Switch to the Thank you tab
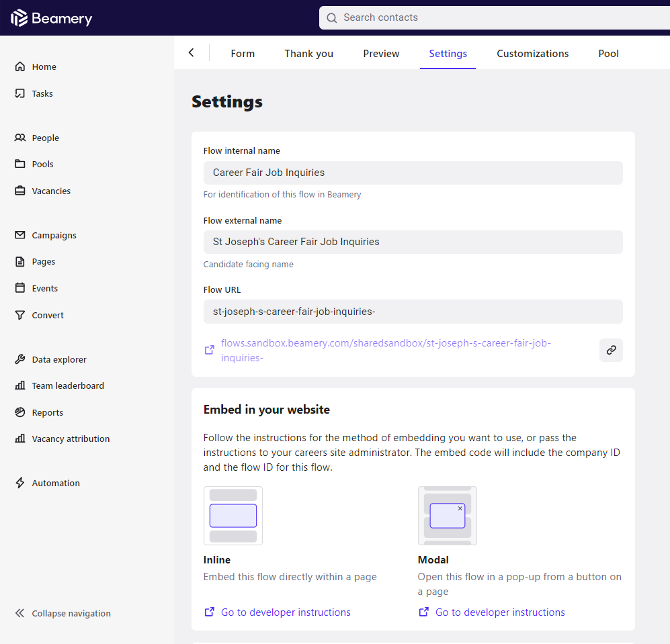 coord(309,54)
